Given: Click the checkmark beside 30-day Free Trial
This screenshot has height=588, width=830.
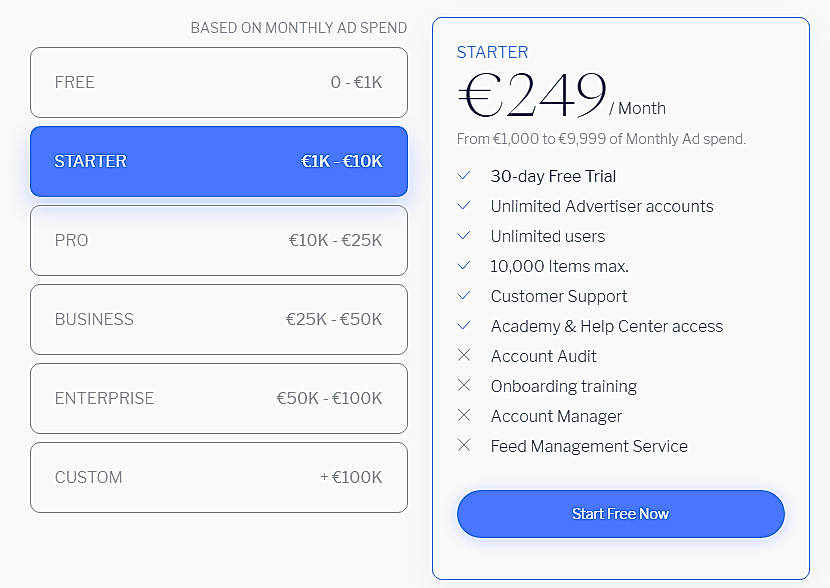Looking at the screenshot, I should click(x=464, y=175).
